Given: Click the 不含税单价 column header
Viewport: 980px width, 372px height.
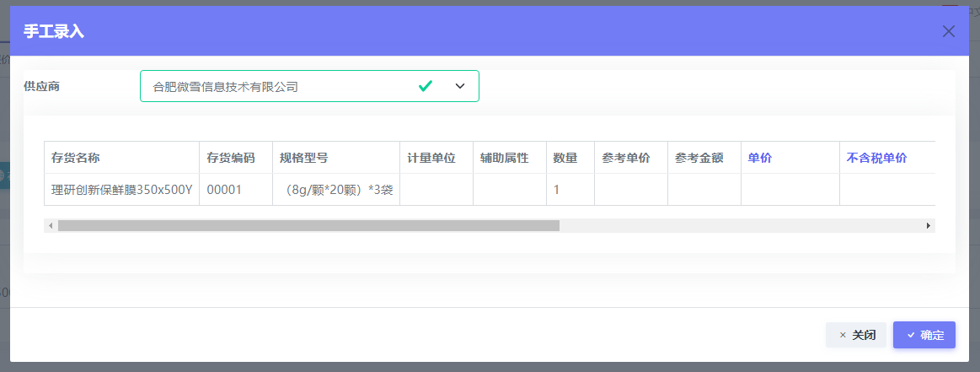Looking at the screenshot, I should click(886, 158).
